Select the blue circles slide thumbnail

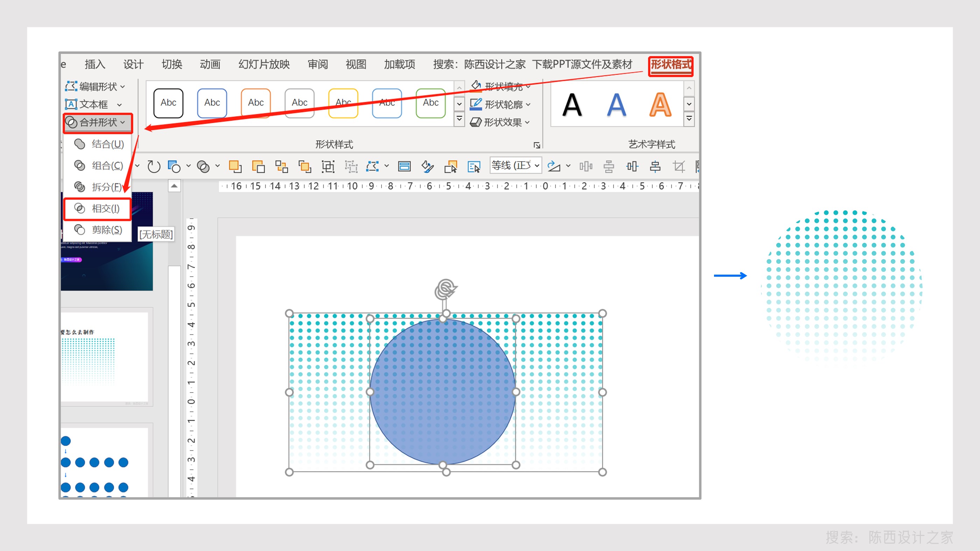(x=105, y=462)
